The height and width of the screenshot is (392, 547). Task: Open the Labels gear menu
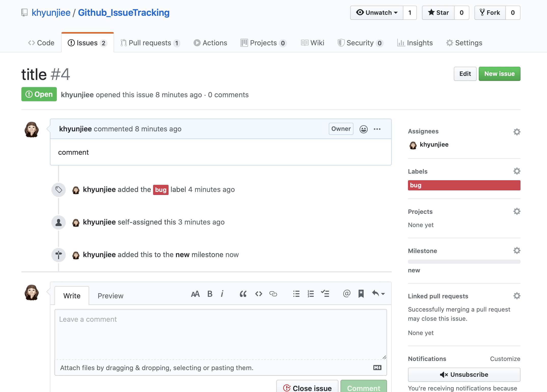pos(517,171)
